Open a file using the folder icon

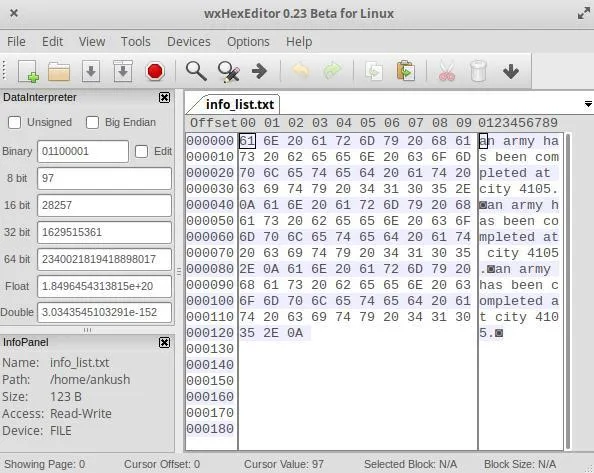point(59,71)
